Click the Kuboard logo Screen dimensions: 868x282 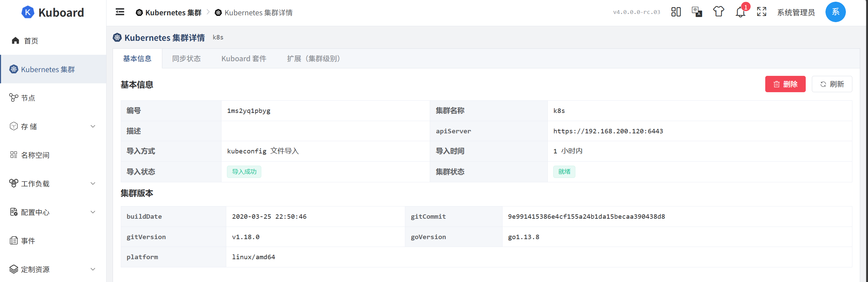click(53, 13)
